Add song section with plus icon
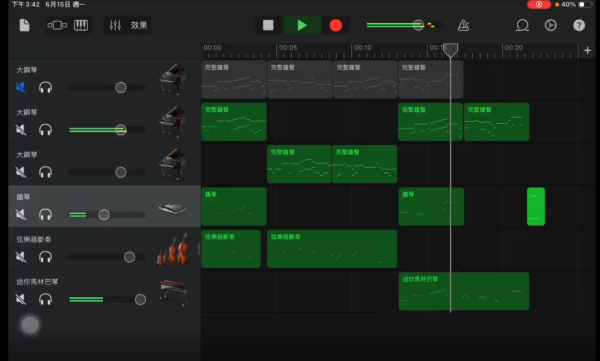 coord(588,51)
